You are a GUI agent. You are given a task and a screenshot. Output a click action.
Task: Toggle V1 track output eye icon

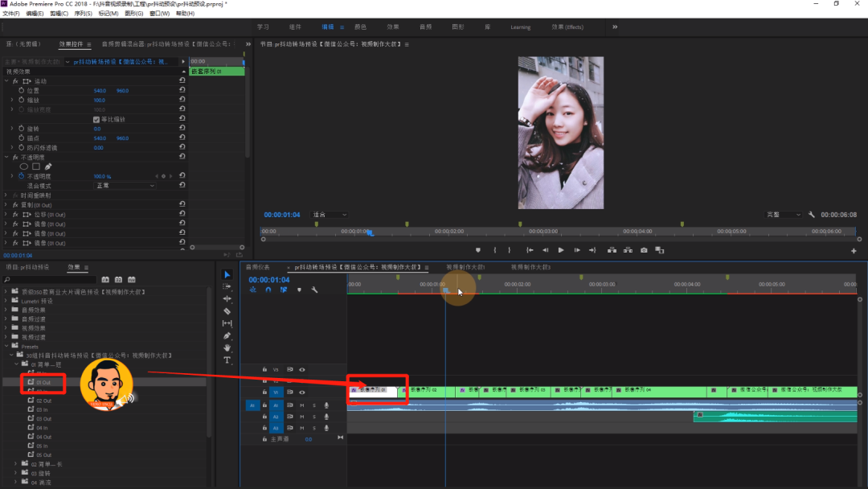tap(302, 392)
